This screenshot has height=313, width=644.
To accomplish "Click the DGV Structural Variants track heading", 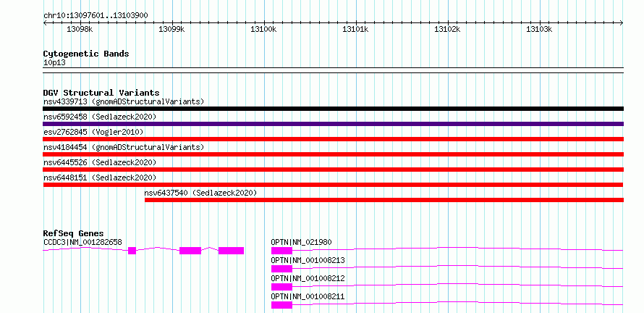I will pyautogui.click(x=101, y=93).
